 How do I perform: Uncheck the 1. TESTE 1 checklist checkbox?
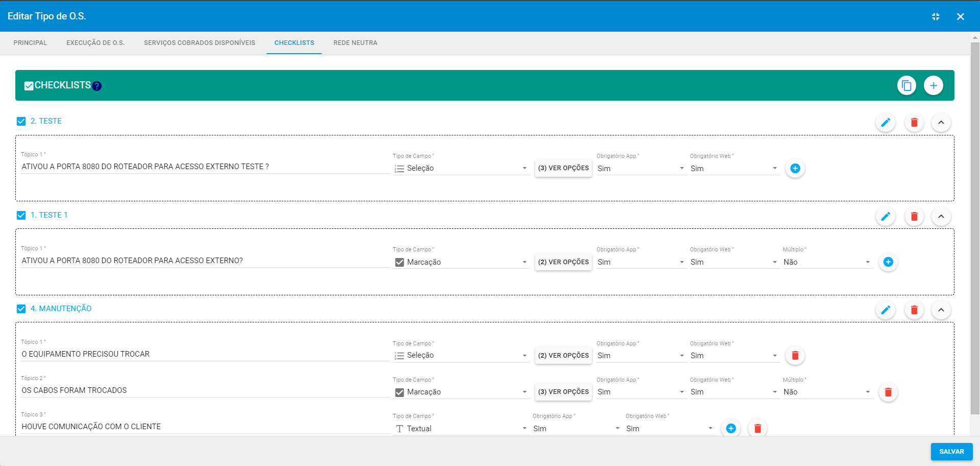coord(21,215)
